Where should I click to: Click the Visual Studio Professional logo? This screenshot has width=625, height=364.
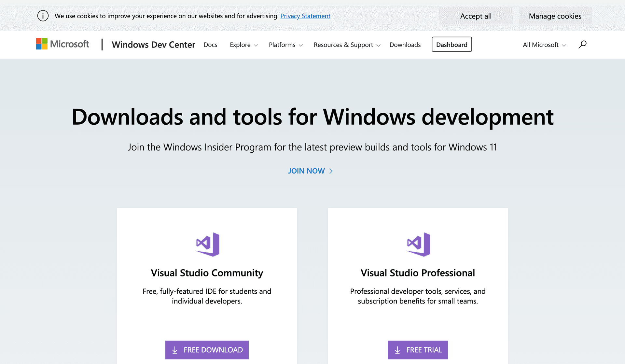[418, 244]
